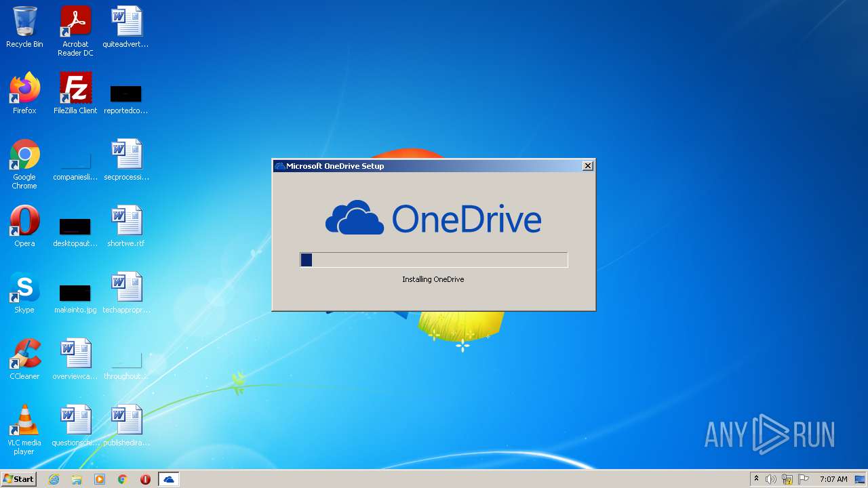868x488 pixels.
Task: Select the secprocessi Word document icon
Action: coord(126,160)
